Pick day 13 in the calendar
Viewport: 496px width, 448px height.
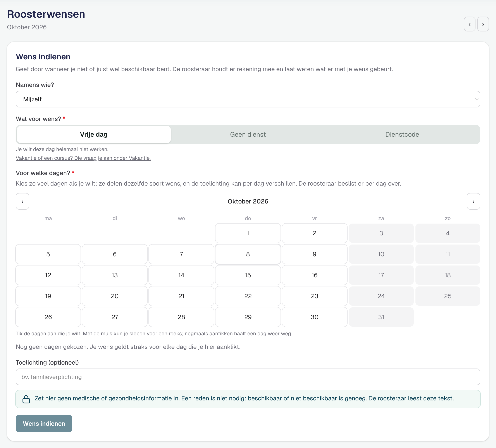pyautogui.click(x=115, y=275)
